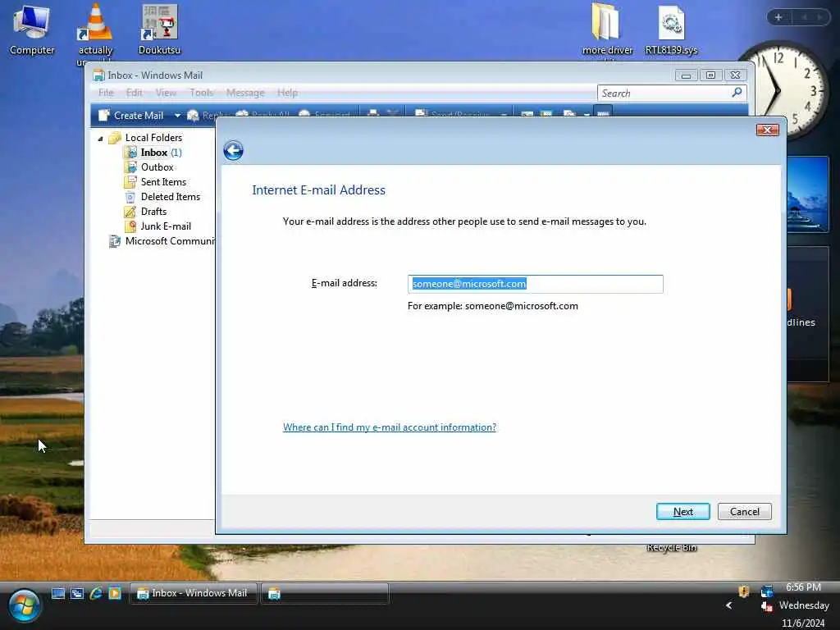Select Microsoft Communities in the folder tree
Image resolution: width=840 pixels, height=630 pixels.
pyautogui.click(x=162, y=241)
